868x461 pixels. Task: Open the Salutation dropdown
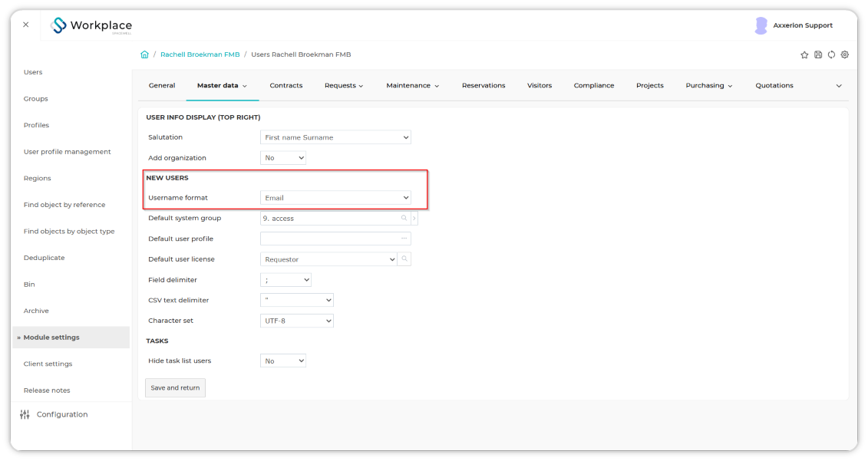click(335, 137)
